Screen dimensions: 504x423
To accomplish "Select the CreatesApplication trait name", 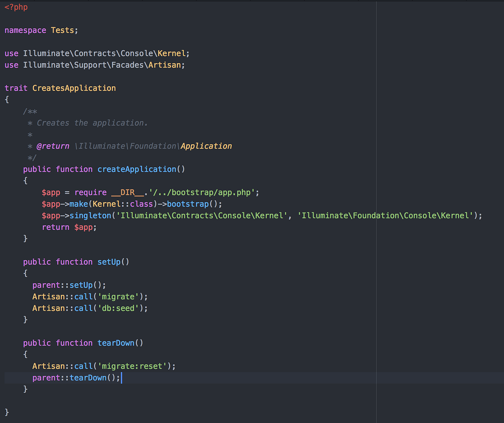I will coord(74,88).
